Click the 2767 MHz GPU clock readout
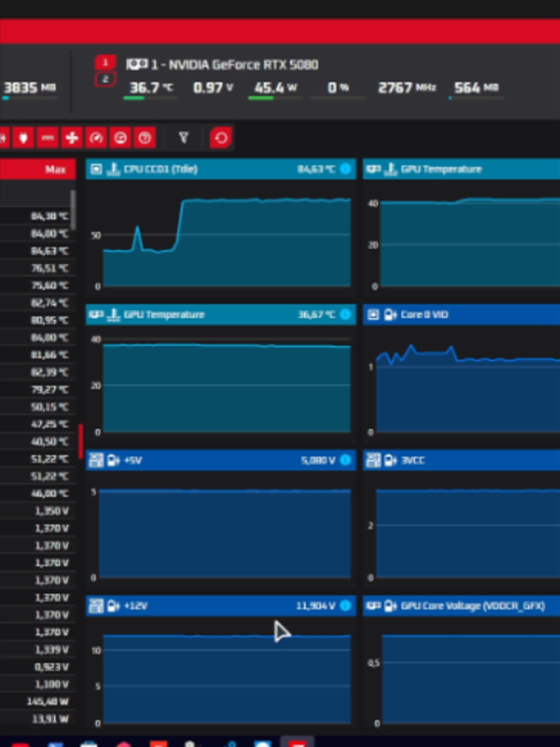This screenshot has height=747, width=560. pyautogui.click(x=406, y=88)
